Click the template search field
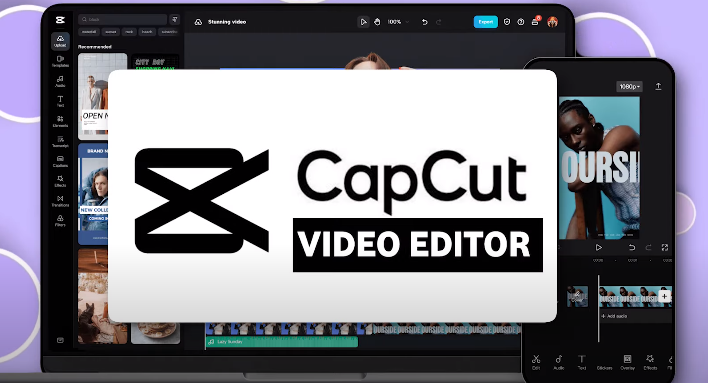 122,19
